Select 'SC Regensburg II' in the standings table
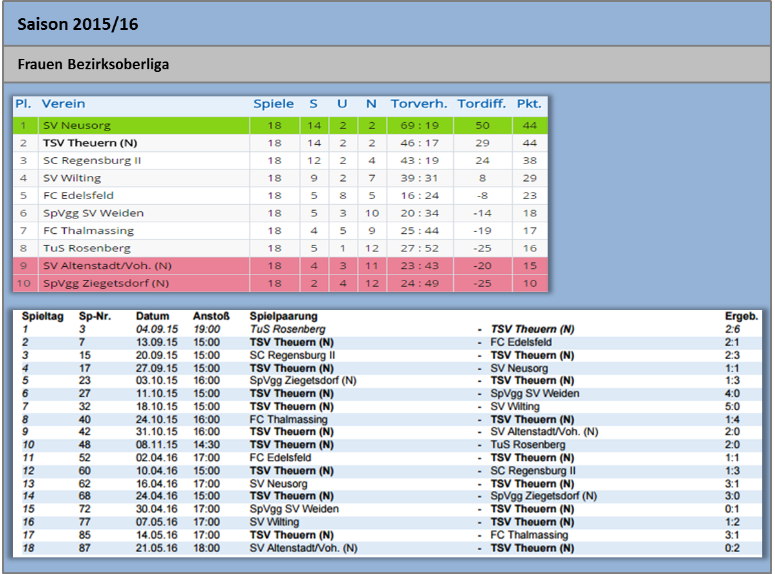Image resolution: width=775 pixels, height=574 pixels. [x=92, y=161]
